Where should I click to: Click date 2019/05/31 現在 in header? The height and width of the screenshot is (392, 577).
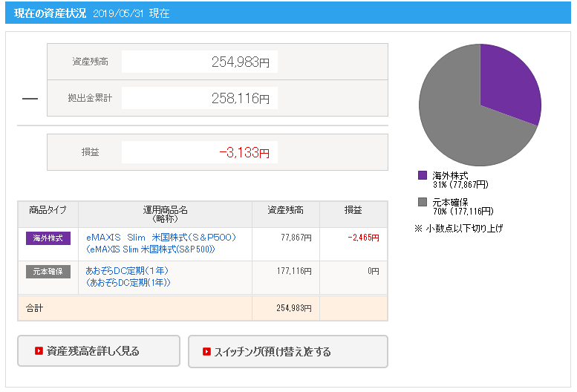[x=131, y=13]
